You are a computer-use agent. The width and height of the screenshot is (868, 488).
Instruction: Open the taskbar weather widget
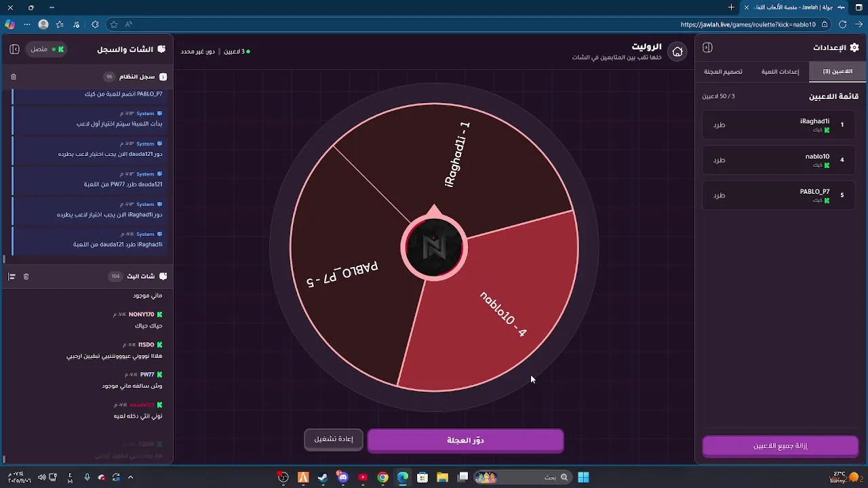(x=845, y=478)
